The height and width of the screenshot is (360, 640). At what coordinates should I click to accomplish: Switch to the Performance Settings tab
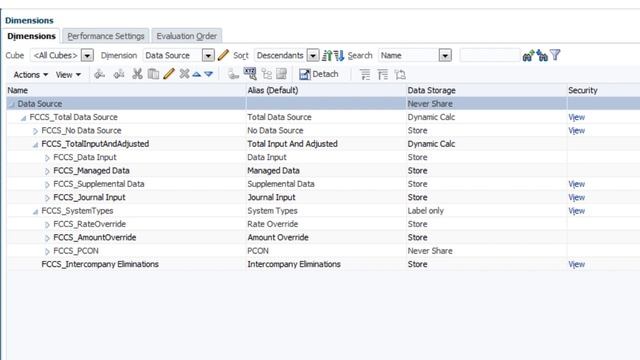[106, 36]
